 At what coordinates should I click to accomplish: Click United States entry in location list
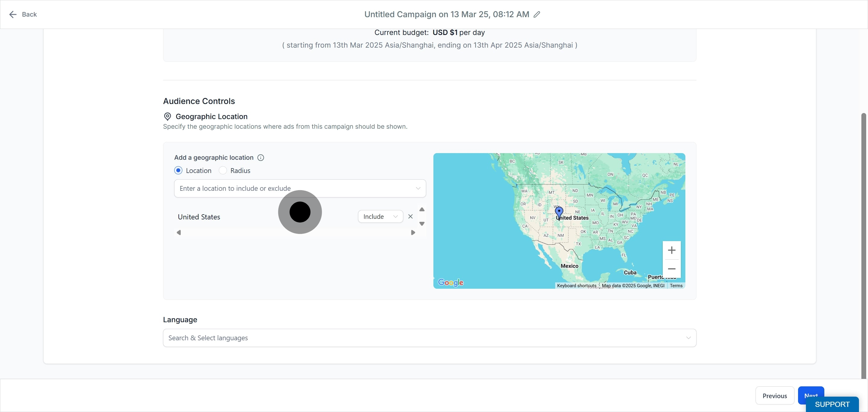tap(199, 217)
